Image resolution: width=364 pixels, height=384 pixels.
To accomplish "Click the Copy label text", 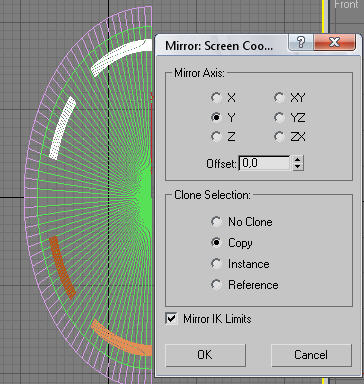I will [240, 243].
